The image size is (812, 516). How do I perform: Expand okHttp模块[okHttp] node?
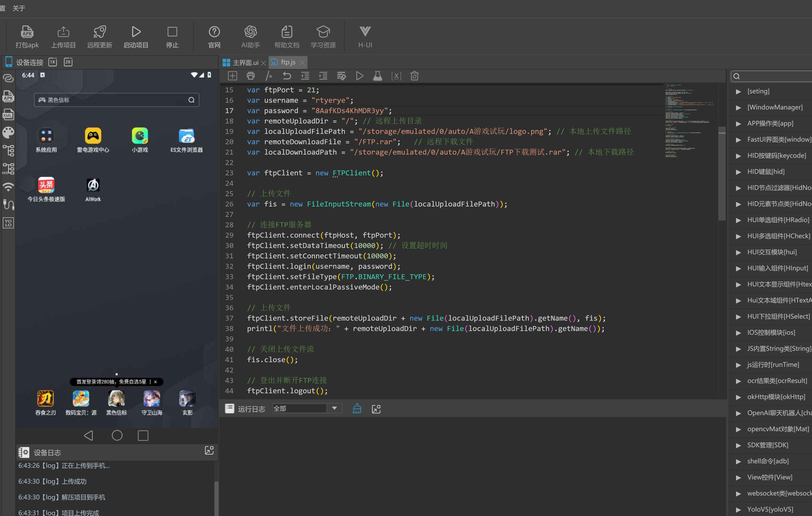click(x=738, y=397)
